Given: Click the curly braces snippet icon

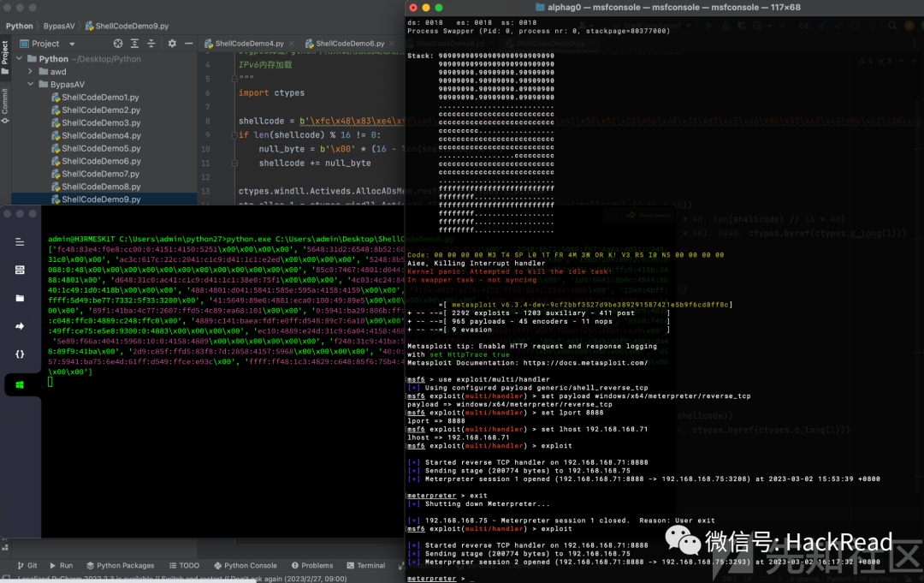Looking at the screenshot, I should click(20, 354).
